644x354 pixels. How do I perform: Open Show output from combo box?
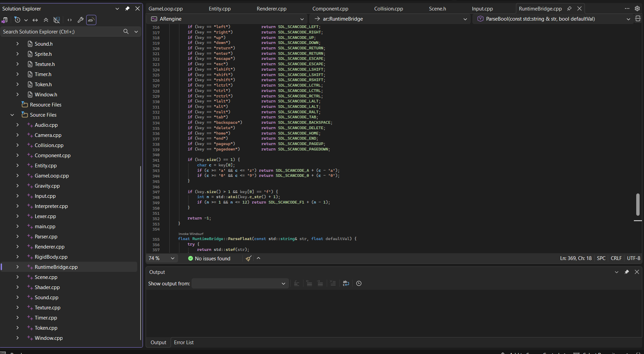(x=240, y=283)
